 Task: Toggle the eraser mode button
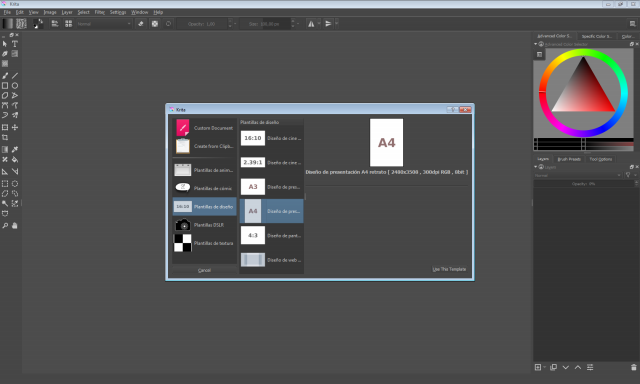(141, 24)
